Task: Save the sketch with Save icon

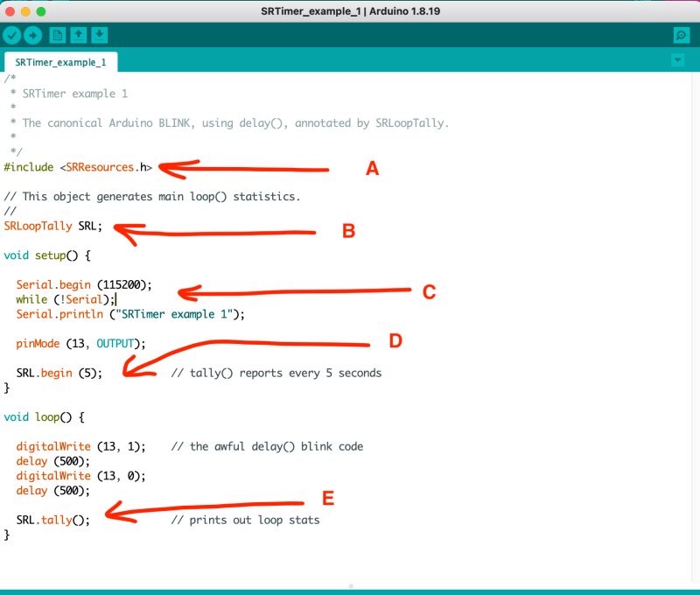Action: pyautogui.click(x=100, y=35)
